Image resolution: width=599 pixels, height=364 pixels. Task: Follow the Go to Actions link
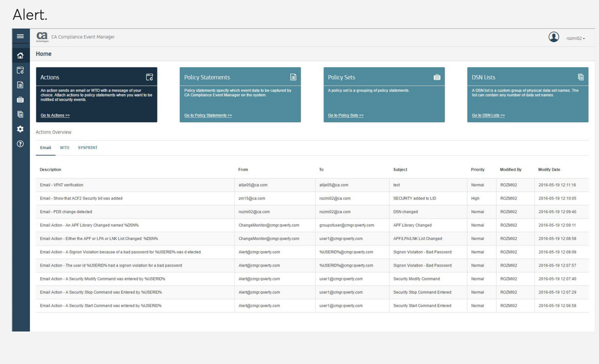(54, 115)
